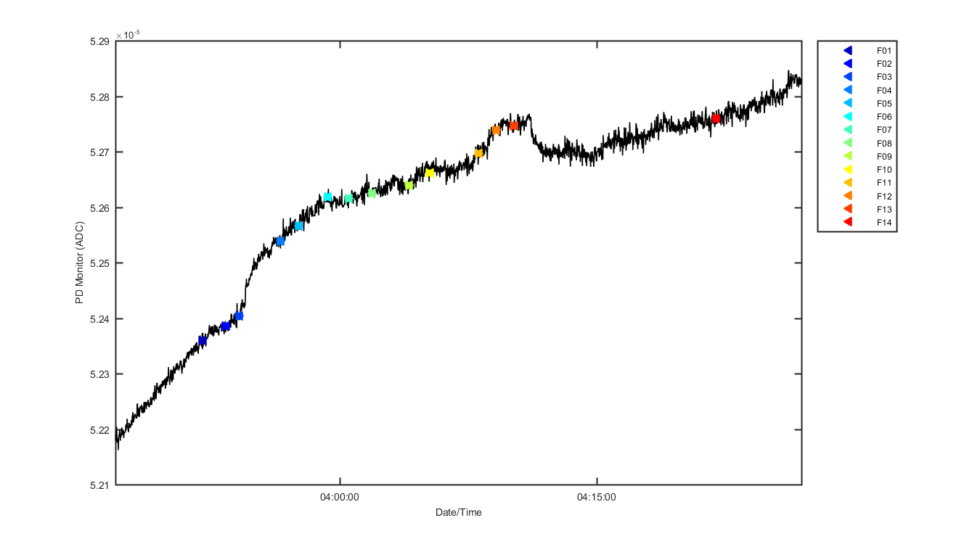
Task: Click the F02 triangle marker in the legend
Action: pos(847,64)
